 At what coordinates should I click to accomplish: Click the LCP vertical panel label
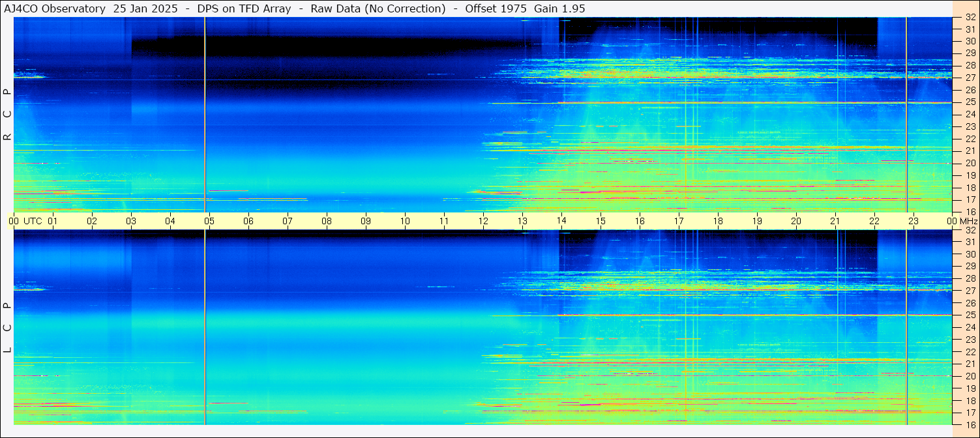(7, 327)
